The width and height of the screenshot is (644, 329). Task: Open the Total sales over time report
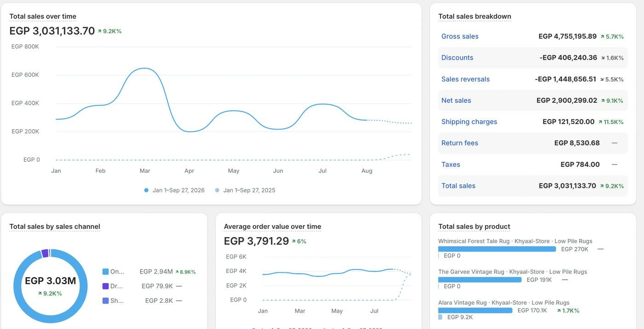tap(43, 16)
